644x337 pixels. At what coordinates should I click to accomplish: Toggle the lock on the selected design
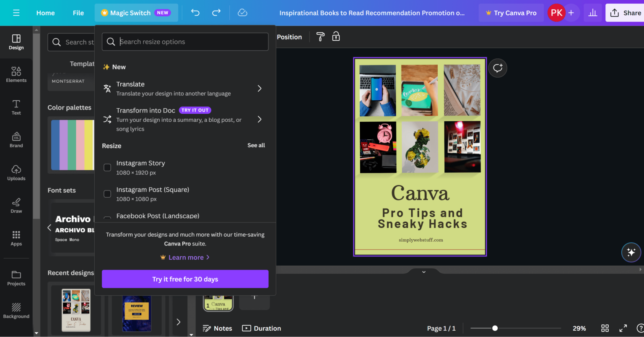(x=336, y=37)
